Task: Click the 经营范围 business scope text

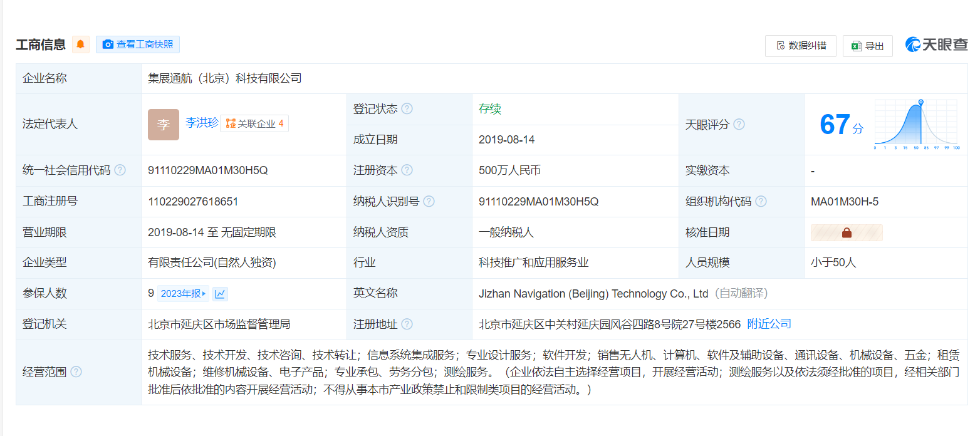Action: 553,372
